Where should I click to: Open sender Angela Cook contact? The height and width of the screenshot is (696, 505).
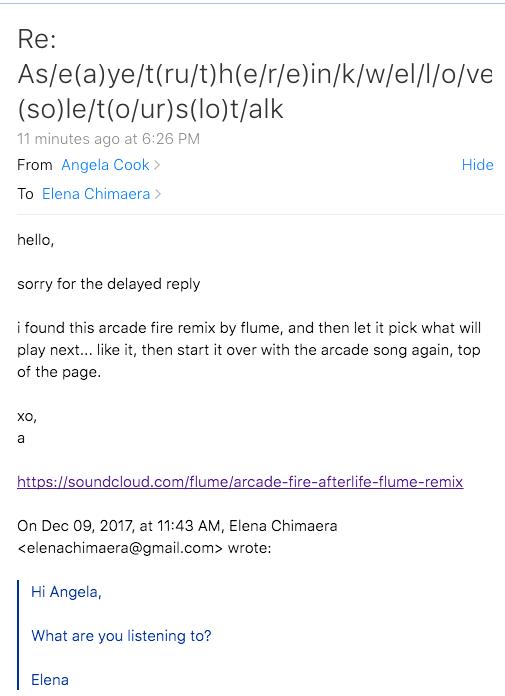coord(105,165)
